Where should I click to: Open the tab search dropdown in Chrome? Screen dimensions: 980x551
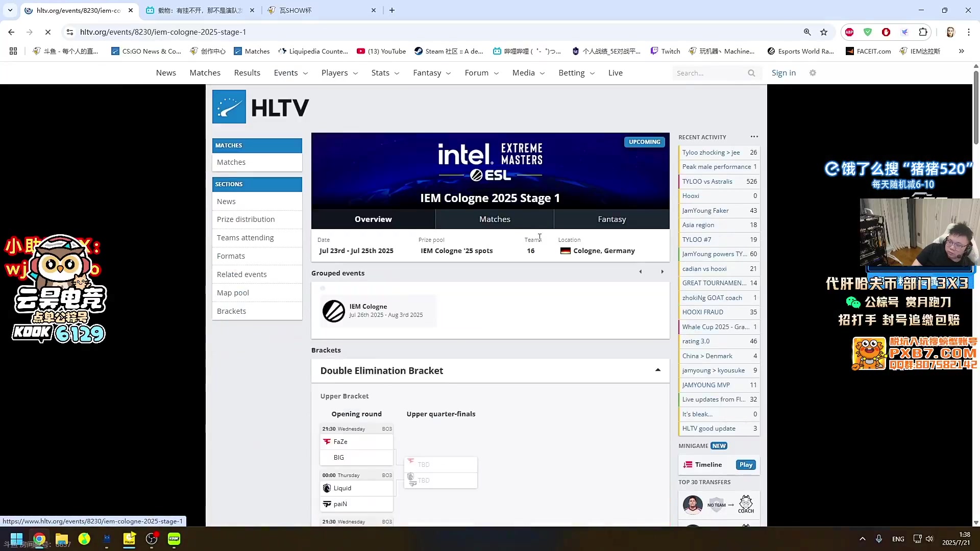pos(10,10)
